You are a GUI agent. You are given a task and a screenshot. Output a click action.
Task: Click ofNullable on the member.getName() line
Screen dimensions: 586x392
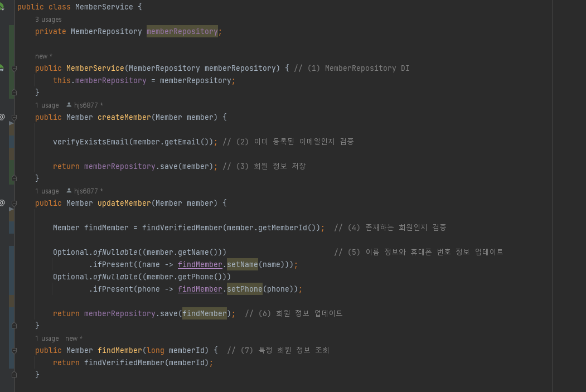[x=115, y=252]
